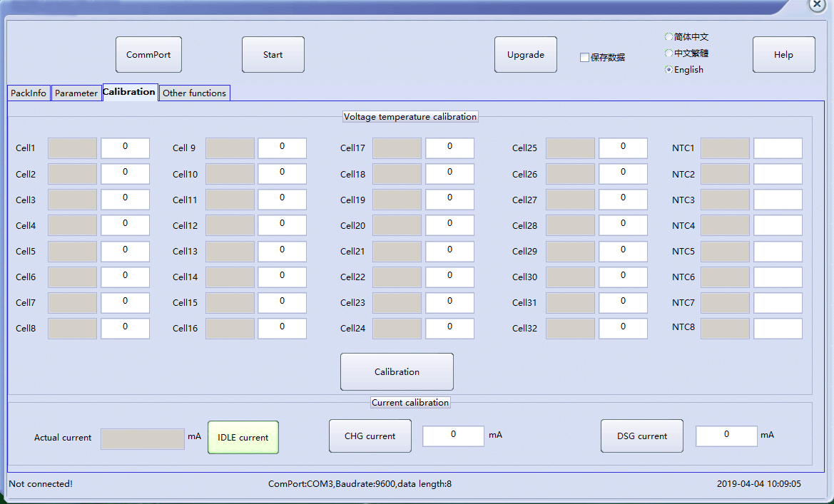Click the CommPort button

coord(148,55)
